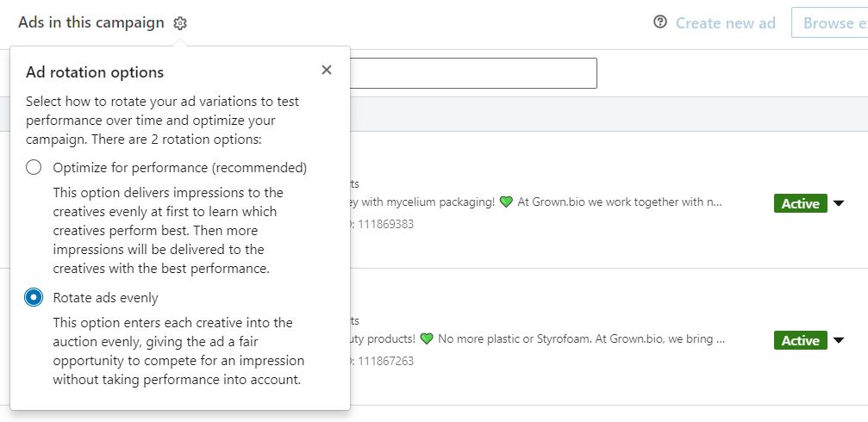Viewport: 868px width, 422px height.
Task: Click the Browse existing button
Action: 830,22
